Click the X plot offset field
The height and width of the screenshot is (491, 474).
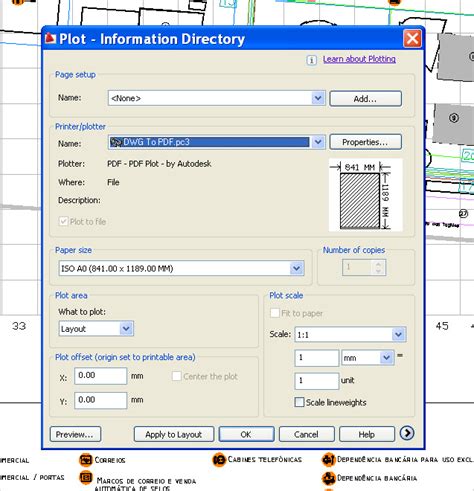100,376
